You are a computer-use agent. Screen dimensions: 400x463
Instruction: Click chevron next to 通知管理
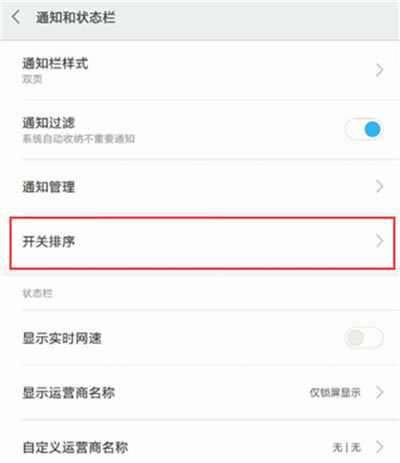(x=379, y=186)
